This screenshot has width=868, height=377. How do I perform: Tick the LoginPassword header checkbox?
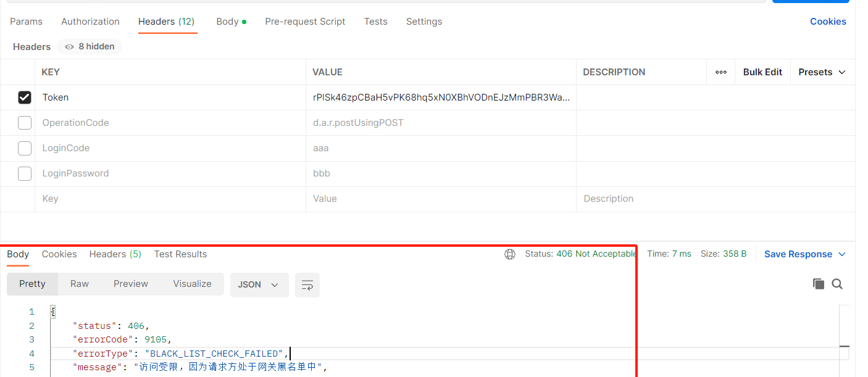point(25,173)
